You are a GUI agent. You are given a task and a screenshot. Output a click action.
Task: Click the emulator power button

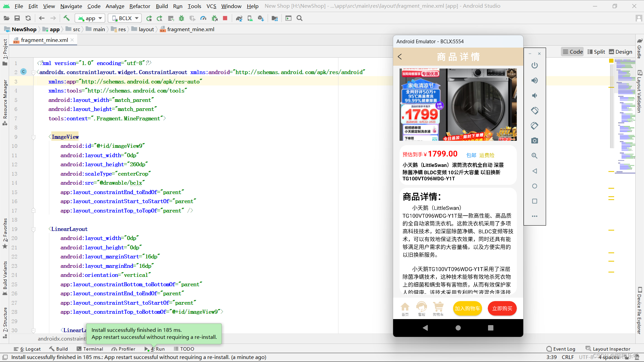535,65
